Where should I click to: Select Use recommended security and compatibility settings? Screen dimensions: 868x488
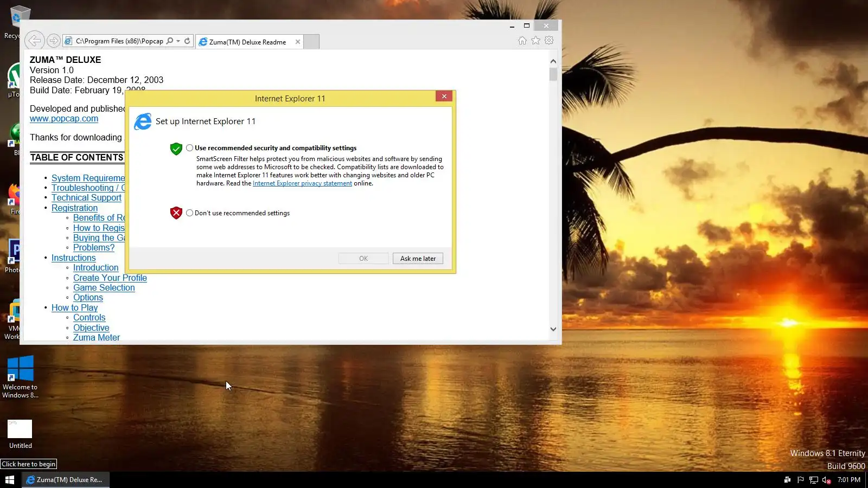(189, 148)
